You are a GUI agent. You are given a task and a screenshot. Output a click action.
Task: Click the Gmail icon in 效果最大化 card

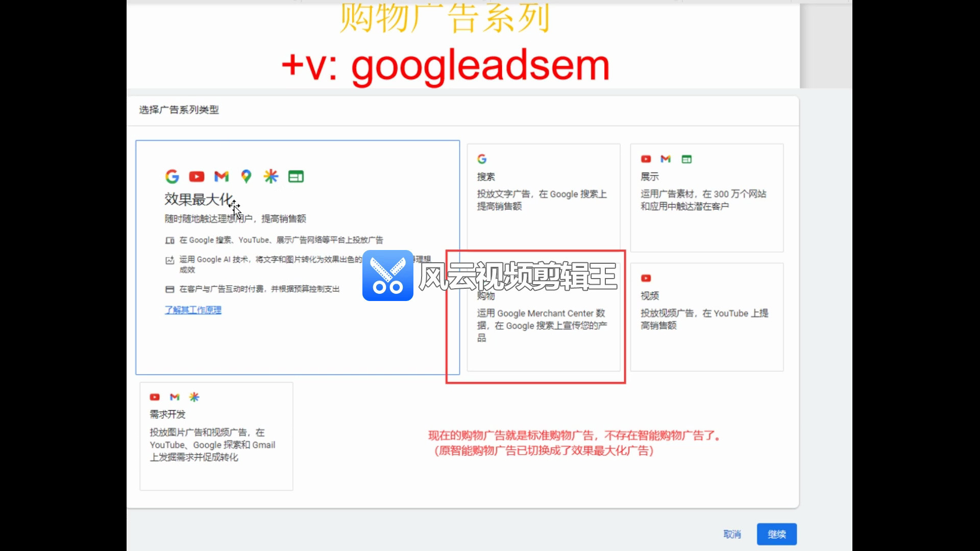click(222, 177)
